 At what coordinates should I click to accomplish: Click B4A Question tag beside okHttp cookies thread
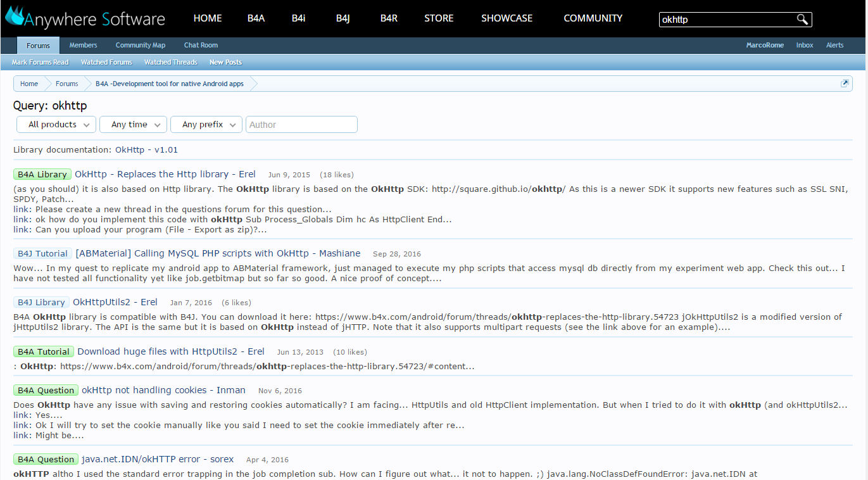tap(46, 390)
